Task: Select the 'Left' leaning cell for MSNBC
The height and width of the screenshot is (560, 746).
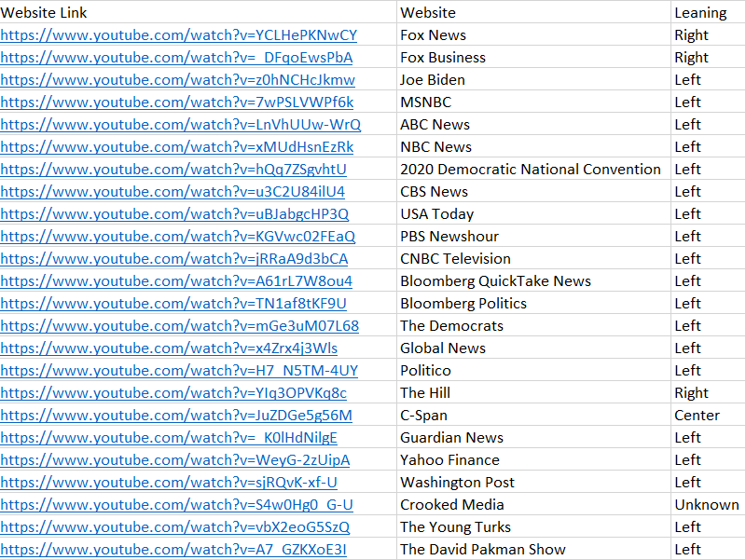Action: 709,102
